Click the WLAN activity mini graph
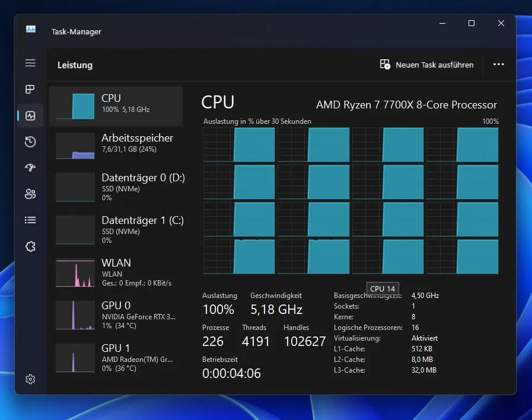Viewport: 532px width, 420px height. 75,273
